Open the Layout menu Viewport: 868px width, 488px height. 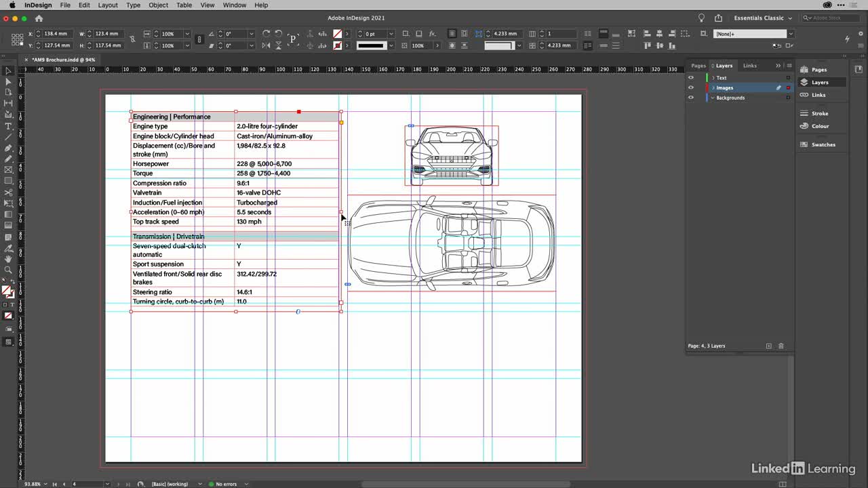(108, 5)
